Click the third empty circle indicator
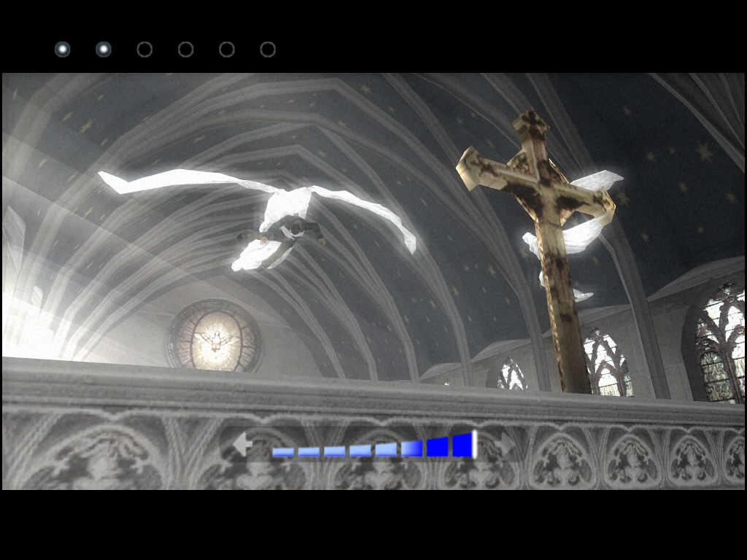The width and height of the screenshot is (747, 560). [x=144, y=50]
